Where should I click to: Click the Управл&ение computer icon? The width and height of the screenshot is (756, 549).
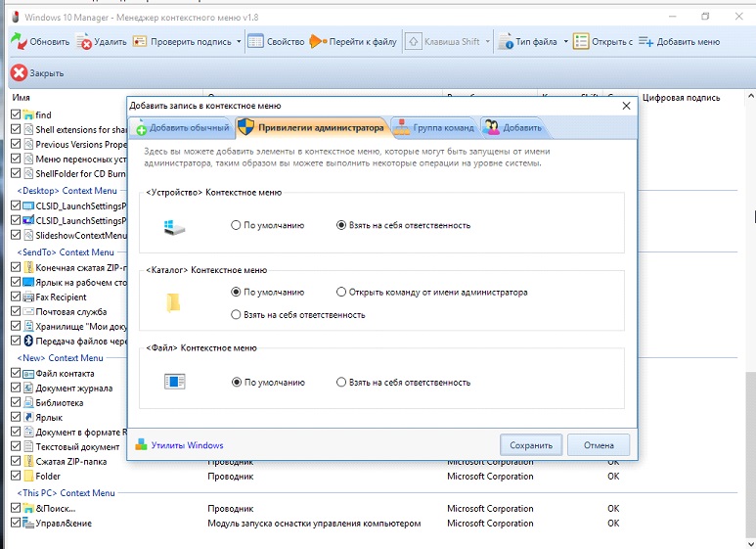[x=28, y=523]
